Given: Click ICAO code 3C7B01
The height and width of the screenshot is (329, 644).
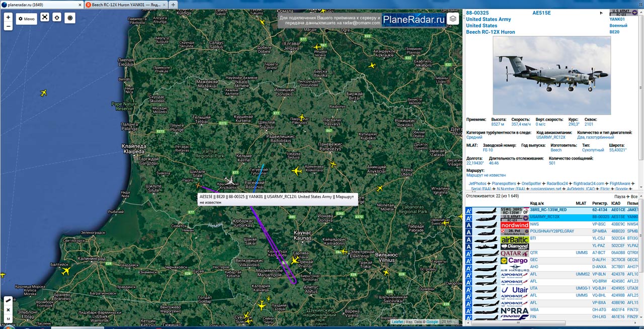Looking at the screenshot, I should (x=618, y=267).
